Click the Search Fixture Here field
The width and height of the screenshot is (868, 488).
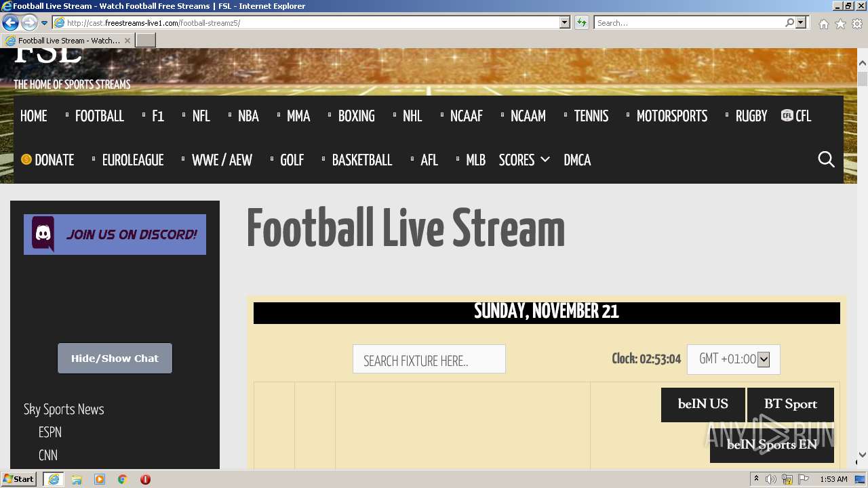[x=429, y=359]
